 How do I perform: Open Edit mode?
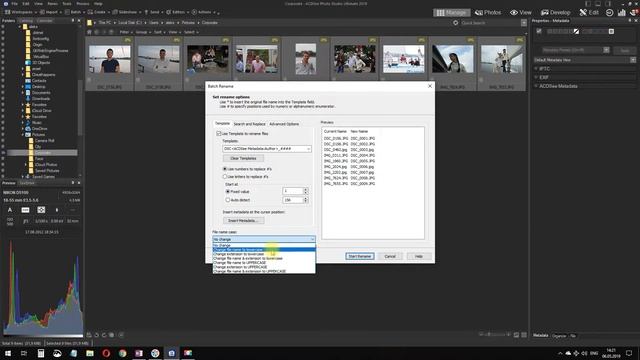click(589, 13)
